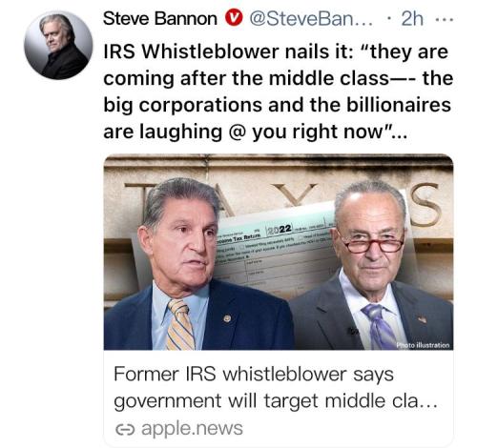
Task: Click the chain link icon beside apple.news
Action: pyautogui.click(x=125, y=430)
